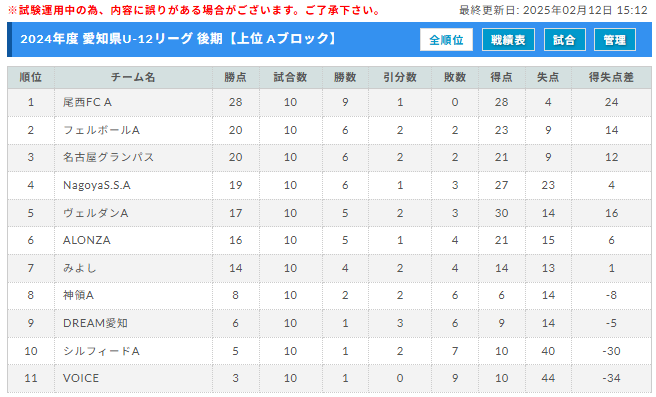Image resolution: width=656 pixels, height=397 pixels.
Task: Select team シルフィードA
Action: click(101, 351)
